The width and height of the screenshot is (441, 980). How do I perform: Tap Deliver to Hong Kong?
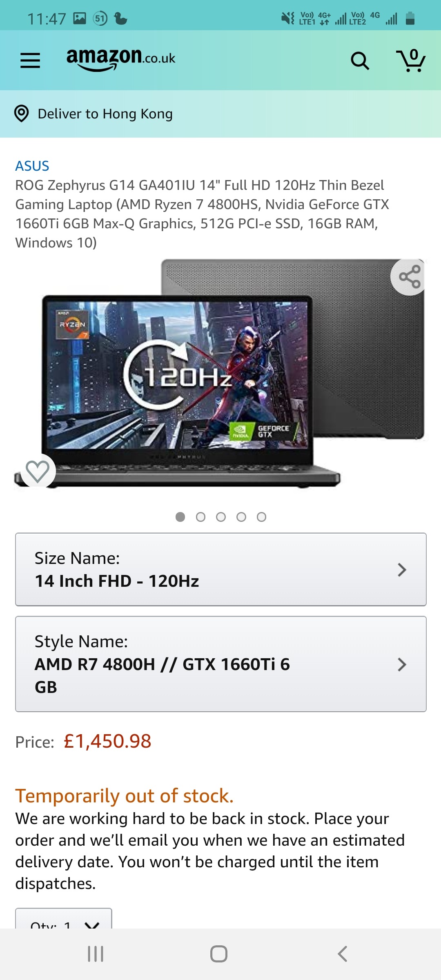tap(105, 114)
